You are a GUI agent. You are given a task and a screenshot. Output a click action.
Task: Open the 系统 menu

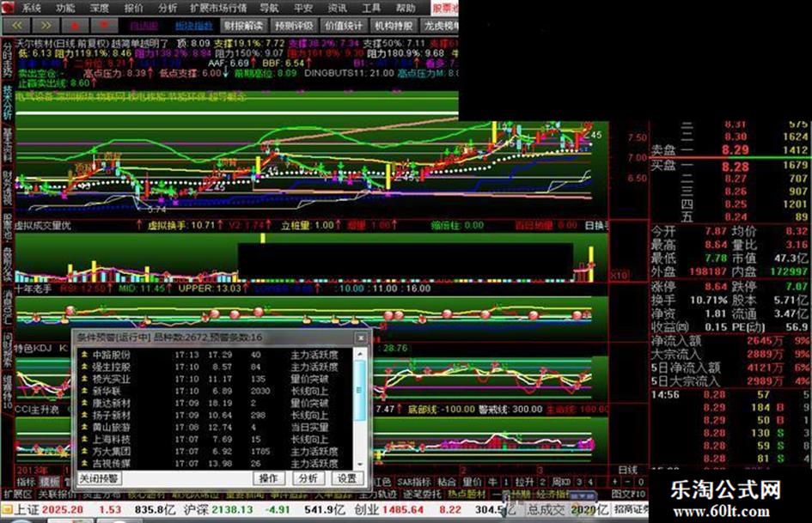tap(31, 8)
